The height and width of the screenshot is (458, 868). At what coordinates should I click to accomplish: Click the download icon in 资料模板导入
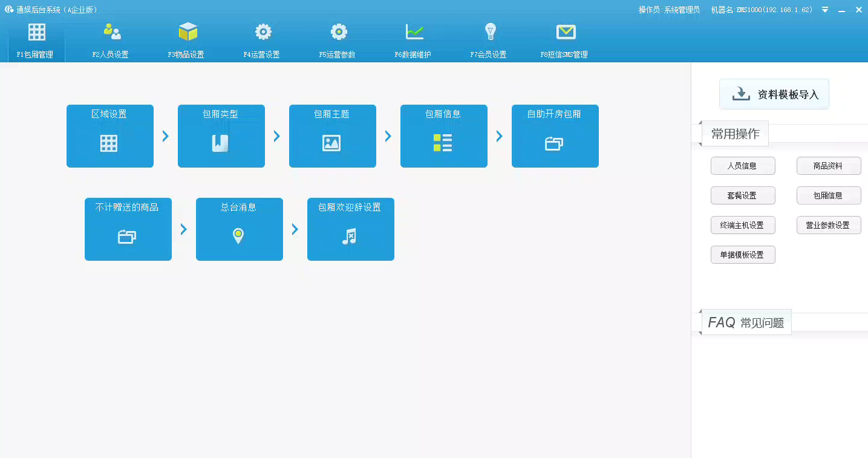click(741, 94)
